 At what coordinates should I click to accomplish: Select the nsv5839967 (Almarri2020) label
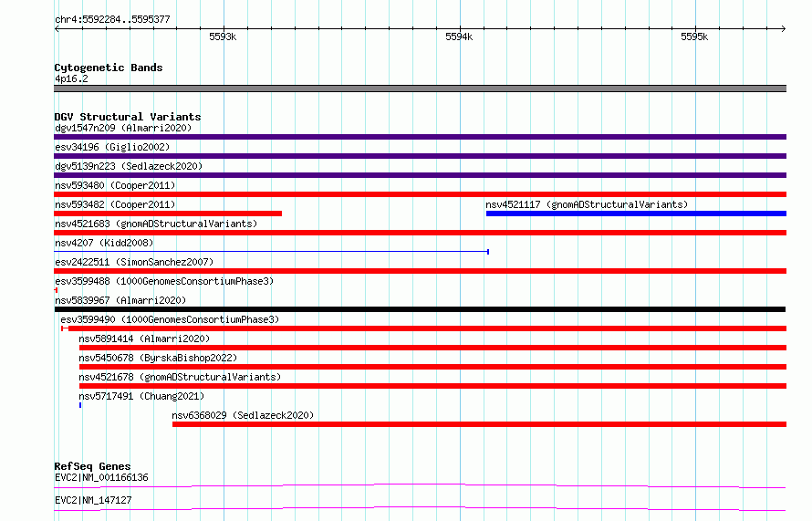point(120,300)
